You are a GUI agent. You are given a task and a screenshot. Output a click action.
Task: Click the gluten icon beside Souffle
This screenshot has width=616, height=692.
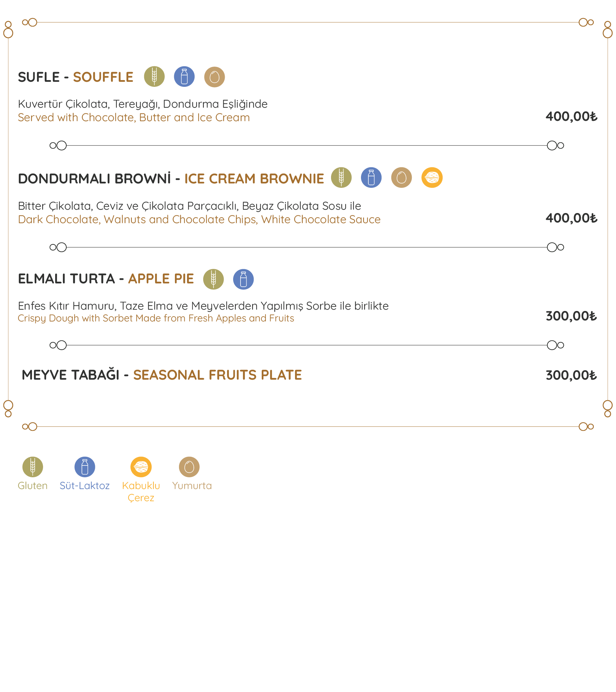(x=154, y=76)
